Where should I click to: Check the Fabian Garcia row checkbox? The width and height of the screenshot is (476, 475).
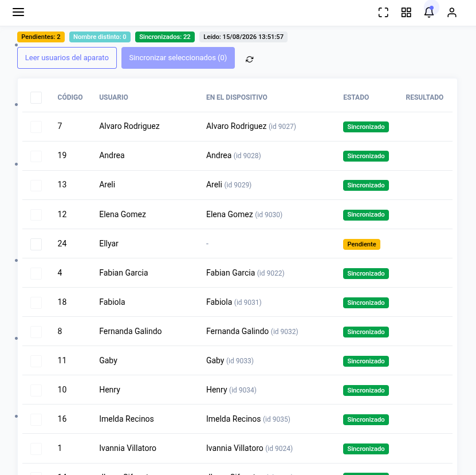pos(36,273)
